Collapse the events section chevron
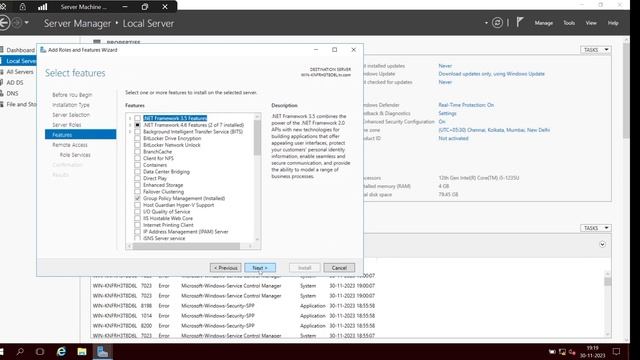This screenshot has height=360, width=640. click(x=602, y=244)
